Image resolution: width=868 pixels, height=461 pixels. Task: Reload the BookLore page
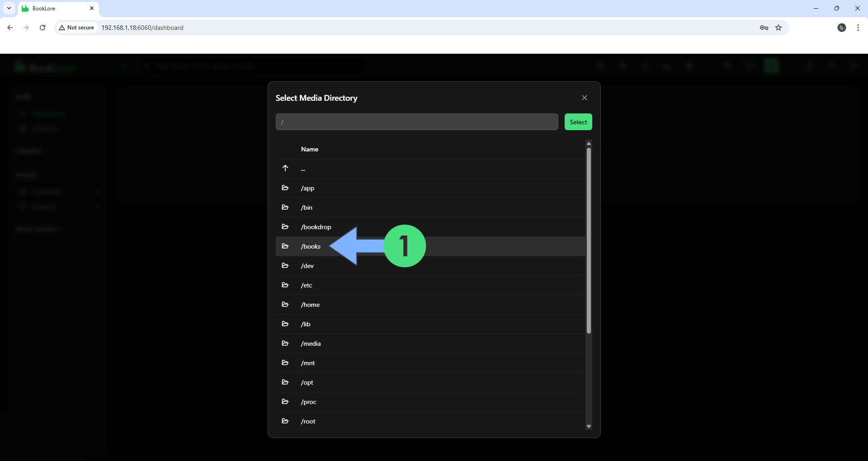pos(42,28)
